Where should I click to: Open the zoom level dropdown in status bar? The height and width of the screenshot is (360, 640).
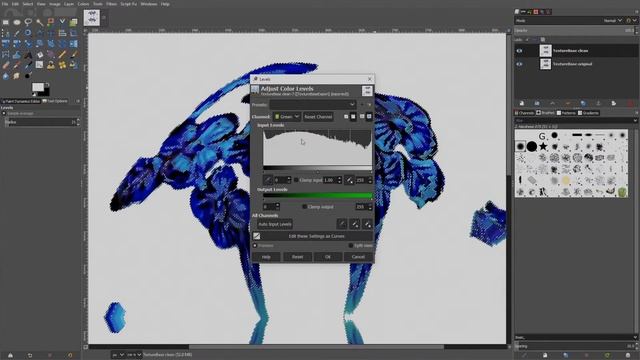134,355
